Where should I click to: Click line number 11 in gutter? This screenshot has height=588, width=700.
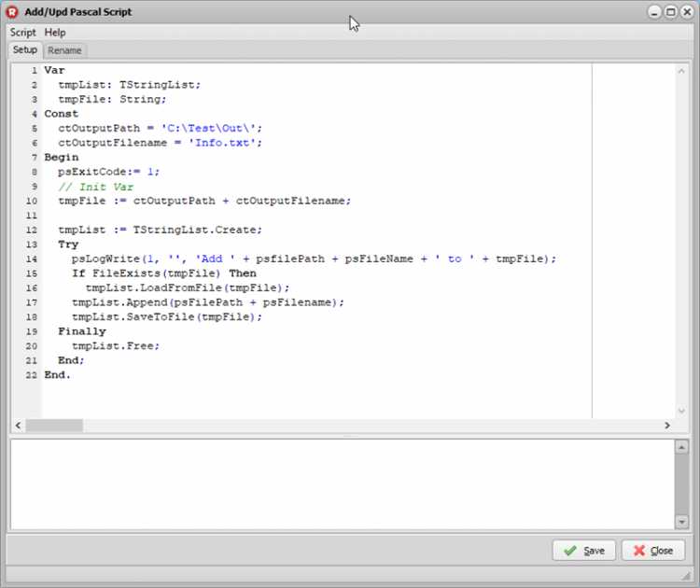31,216
